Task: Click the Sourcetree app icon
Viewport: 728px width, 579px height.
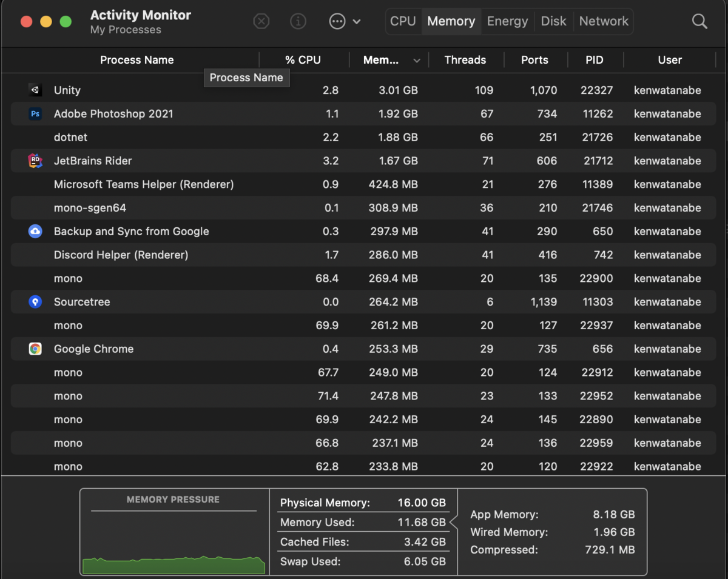Action: point(35,302)
